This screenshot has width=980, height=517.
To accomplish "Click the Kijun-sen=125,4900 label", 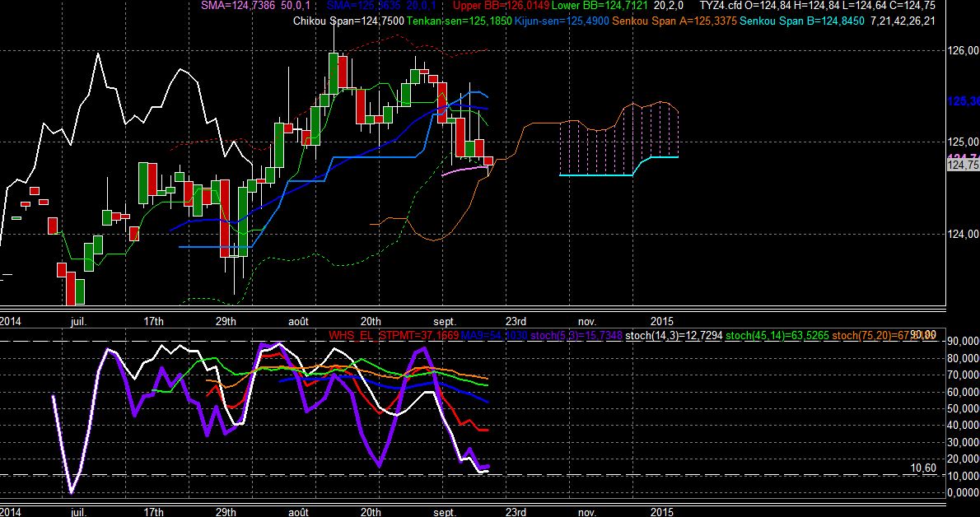I will point(562,21).
